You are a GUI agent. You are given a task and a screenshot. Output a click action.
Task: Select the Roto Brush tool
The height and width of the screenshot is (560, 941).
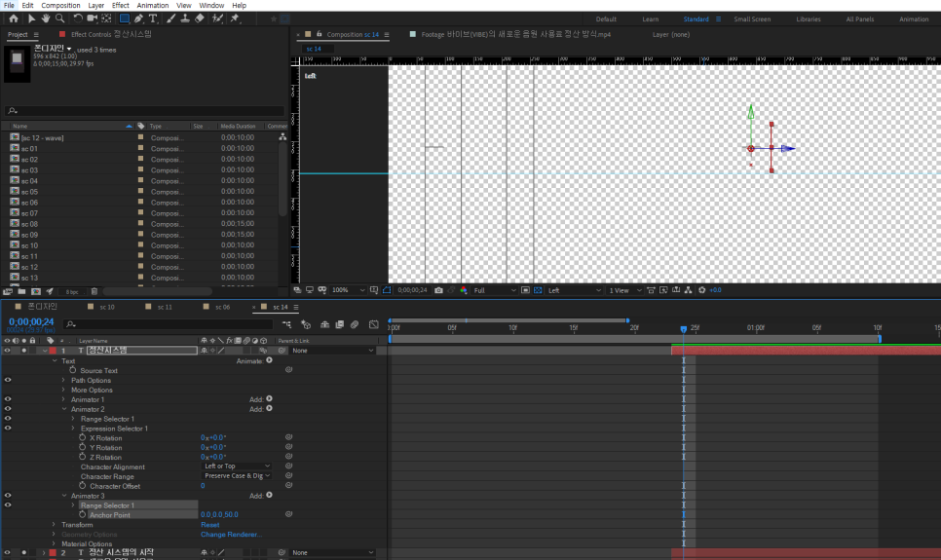pyautogui.click(x=217, y=19)
